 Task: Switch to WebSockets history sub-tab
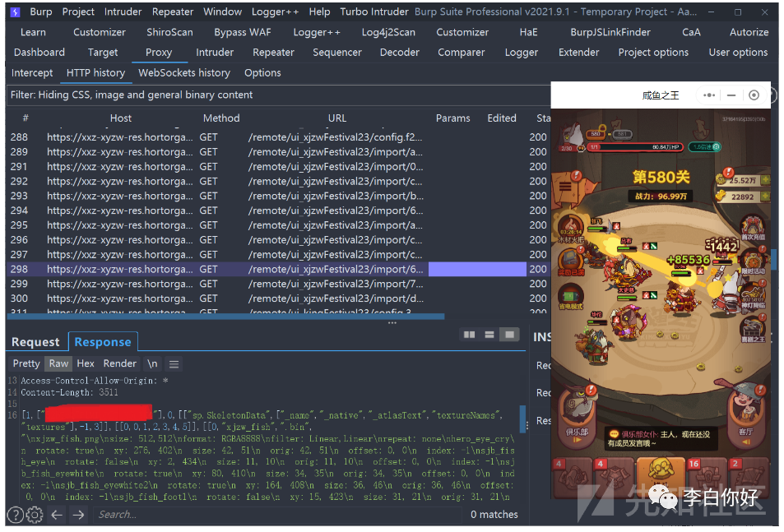click(x=184, y=72)
